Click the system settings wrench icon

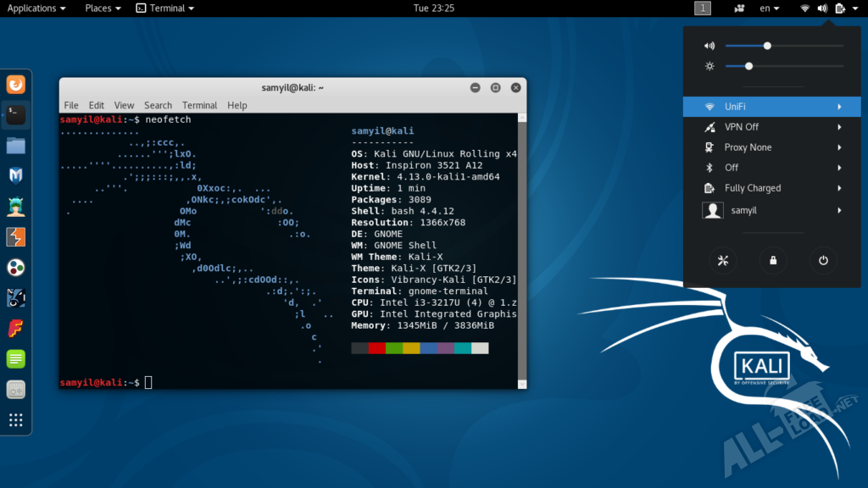coord(723,261)
